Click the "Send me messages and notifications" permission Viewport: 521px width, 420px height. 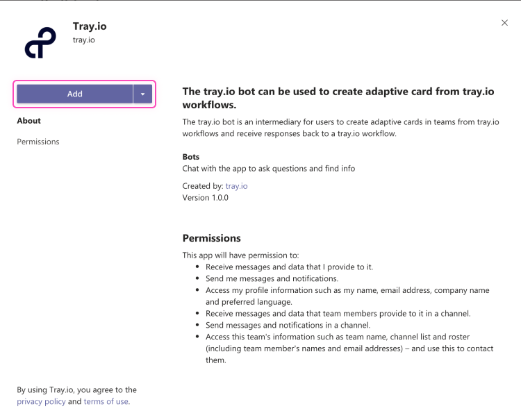point(272,278)
